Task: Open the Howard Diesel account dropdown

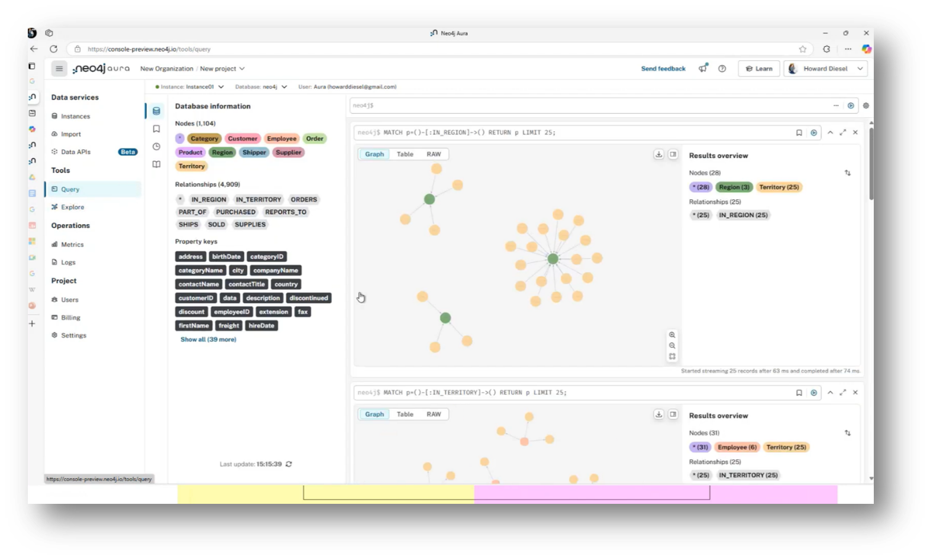Action: tap(826, 69)
